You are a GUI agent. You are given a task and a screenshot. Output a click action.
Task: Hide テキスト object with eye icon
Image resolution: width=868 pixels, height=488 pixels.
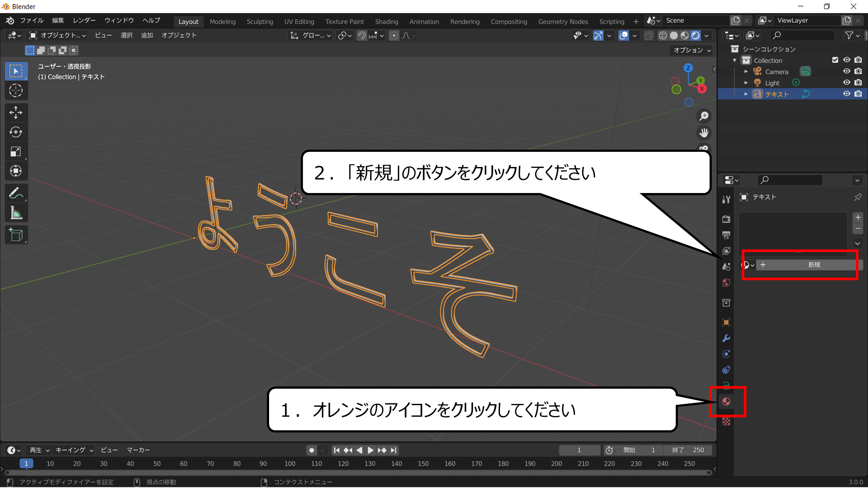846,94
